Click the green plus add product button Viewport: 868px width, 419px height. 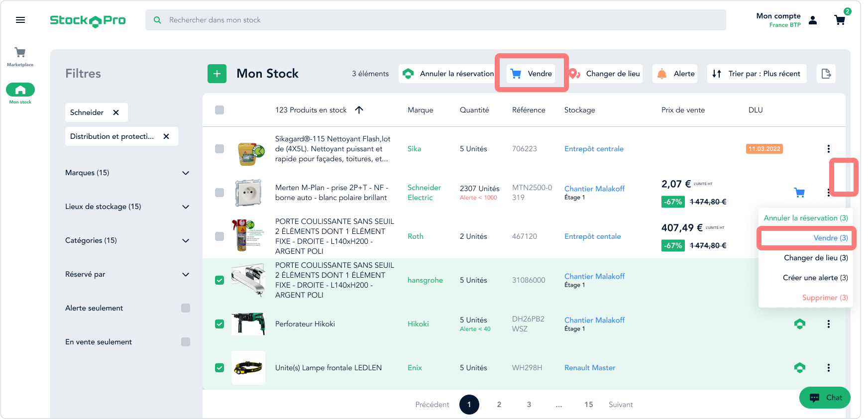coord(217,74)
